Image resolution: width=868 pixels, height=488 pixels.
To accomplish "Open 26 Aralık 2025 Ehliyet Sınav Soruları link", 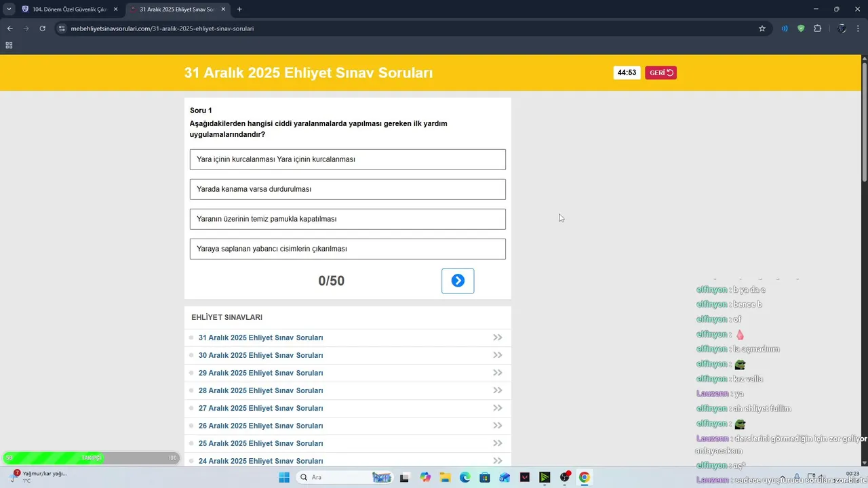I will [260, 426].
